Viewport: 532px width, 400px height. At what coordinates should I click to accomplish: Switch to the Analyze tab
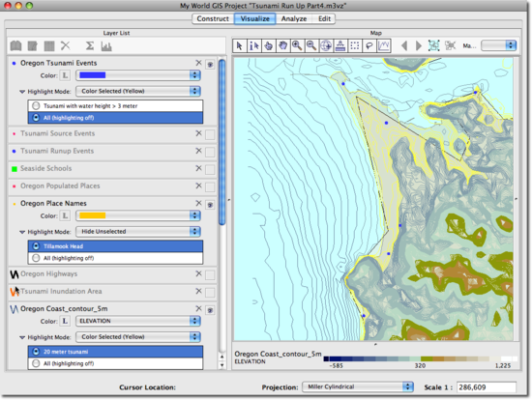pos(294,18)
